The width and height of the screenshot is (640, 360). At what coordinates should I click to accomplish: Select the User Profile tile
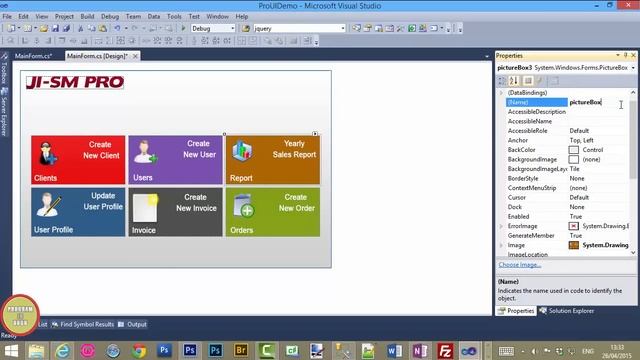coord(78,212)
